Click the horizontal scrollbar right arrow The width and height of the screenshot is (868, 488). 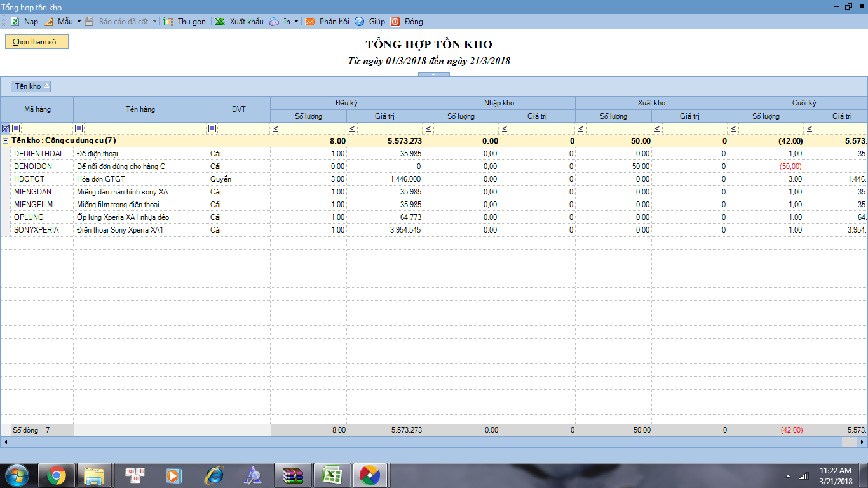(x=863, y=442)
